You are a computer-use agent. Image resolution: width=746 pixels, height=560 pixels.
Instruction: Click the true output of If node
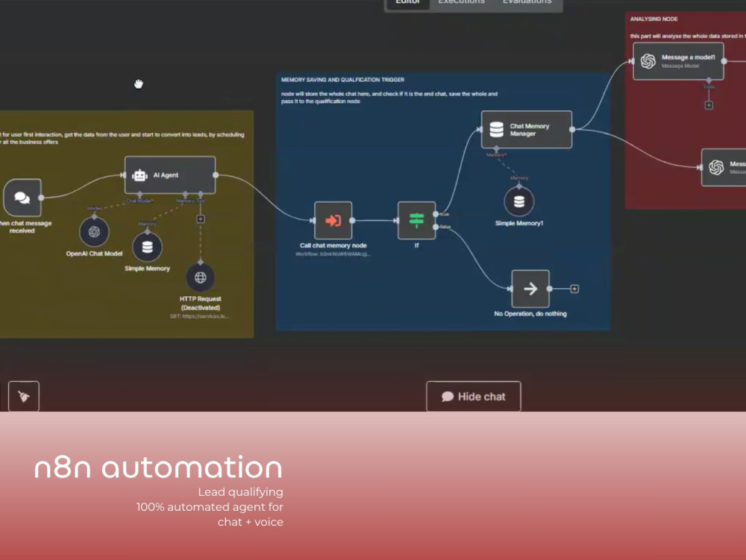(436, 215)
